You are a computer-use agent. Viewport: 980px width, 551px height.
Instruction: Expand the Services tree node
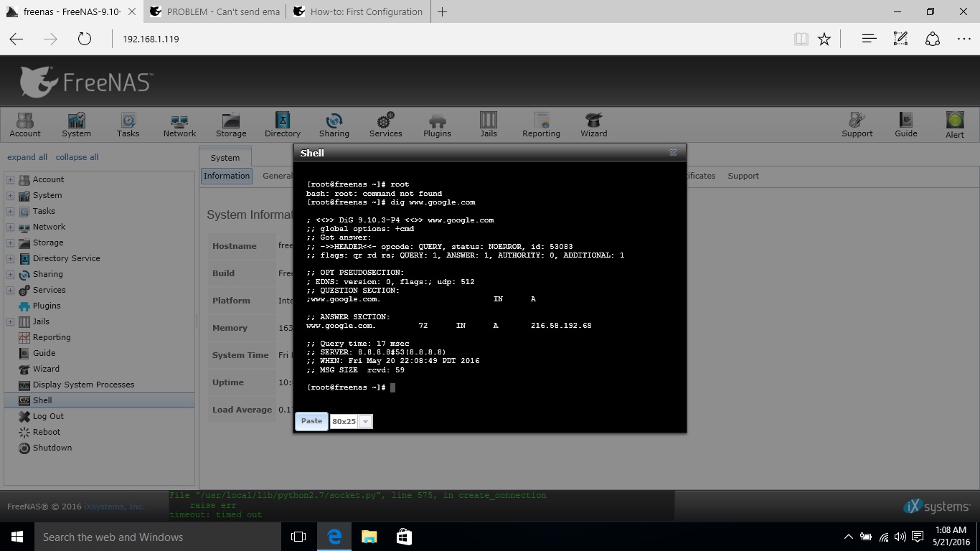pos(10,290)
